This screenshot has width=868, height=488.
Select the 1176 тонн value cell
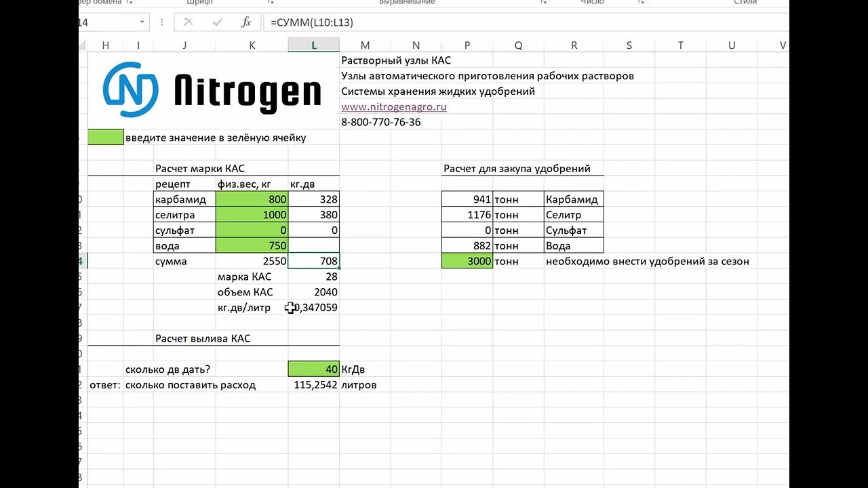click(467, 215)
